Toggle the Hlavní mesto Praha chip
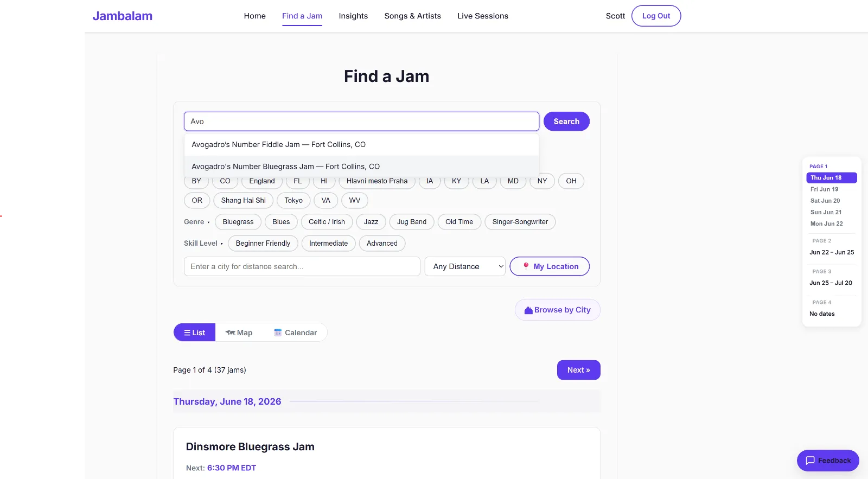Viewport: 868px width, 479px height. tap(377, 181)
